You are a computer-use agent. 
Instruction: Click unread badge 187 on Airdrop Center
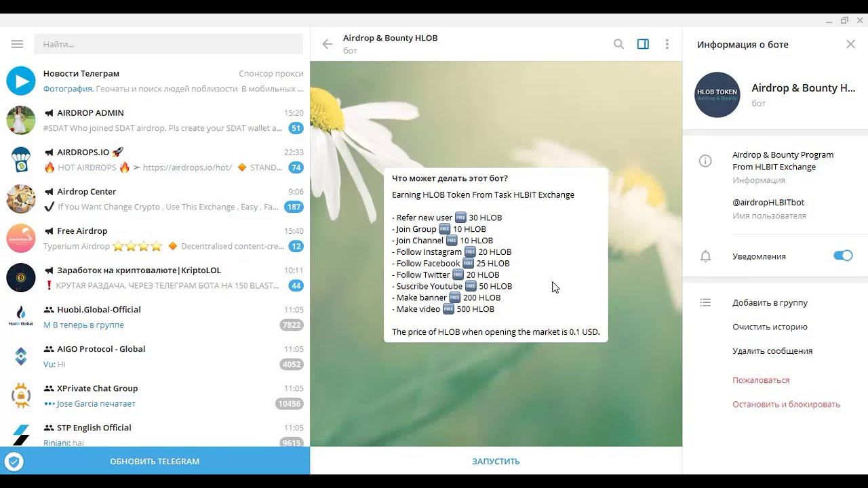294,207
